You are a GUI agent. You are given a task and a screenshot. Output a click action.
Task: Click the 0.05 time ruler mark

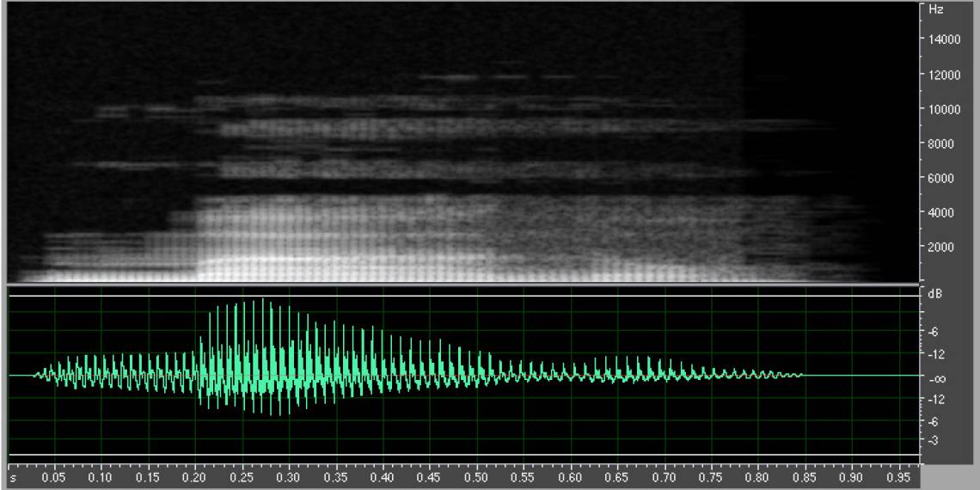coord(55,477)
